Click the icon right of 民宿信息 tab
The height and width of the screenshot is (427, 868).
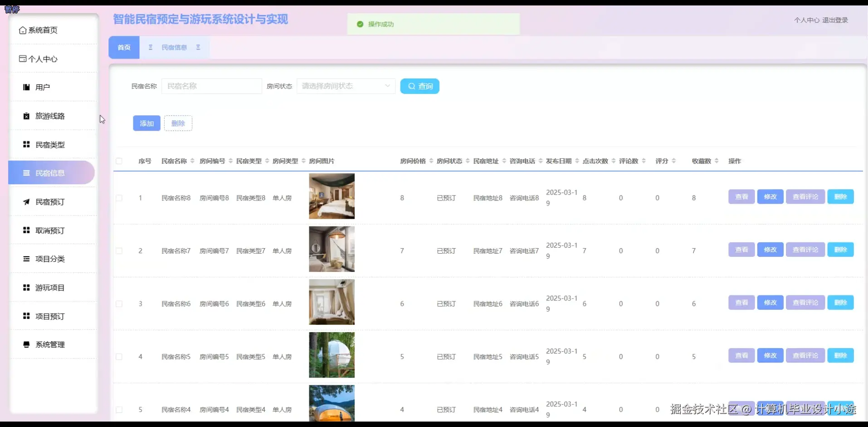point(198,47)
